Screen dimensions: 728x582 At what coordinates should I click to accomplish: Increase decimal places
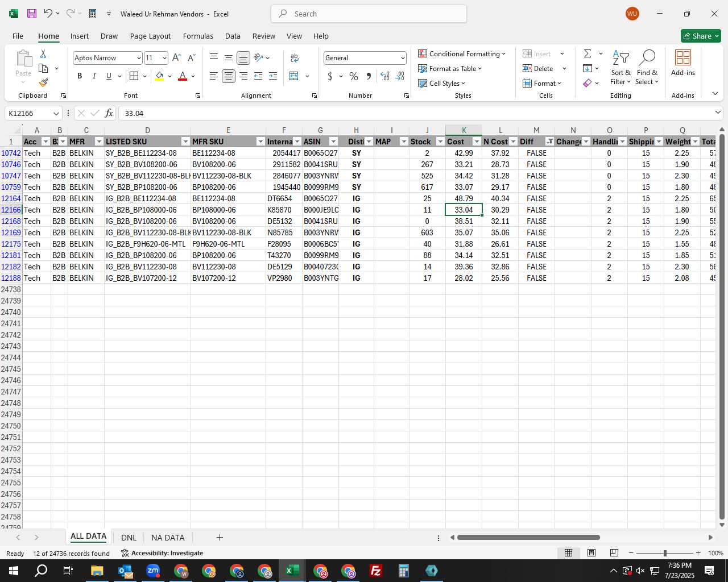(x=385, y=76)
